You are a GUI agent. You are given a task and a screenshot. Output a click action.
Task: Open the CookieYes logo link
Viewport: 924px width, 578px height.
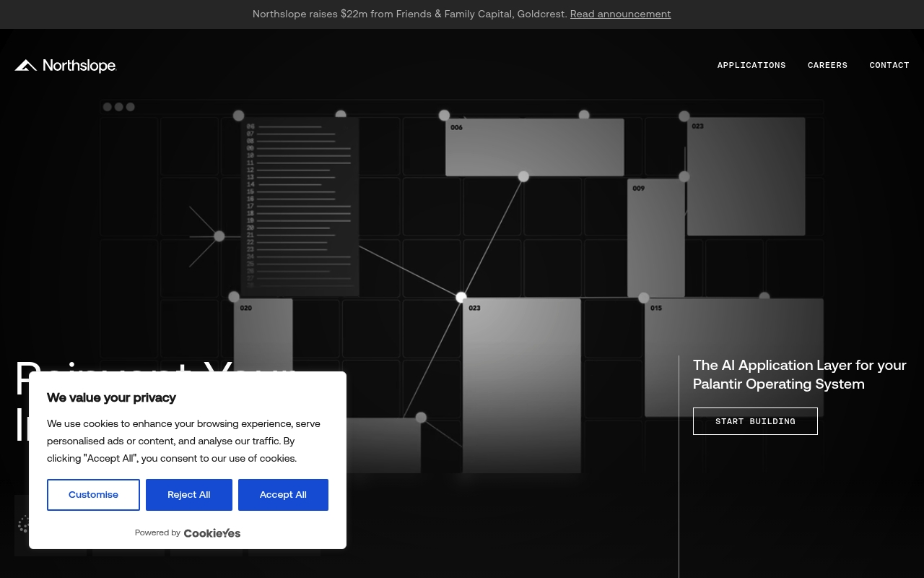[x=212, y=533]
